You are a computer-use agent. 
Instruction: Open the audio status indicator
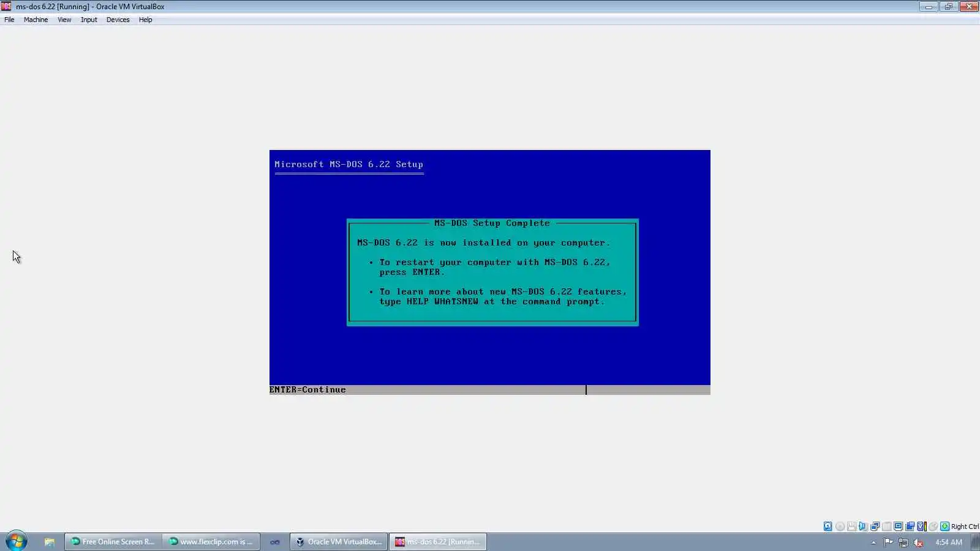[x=863, y=527]
